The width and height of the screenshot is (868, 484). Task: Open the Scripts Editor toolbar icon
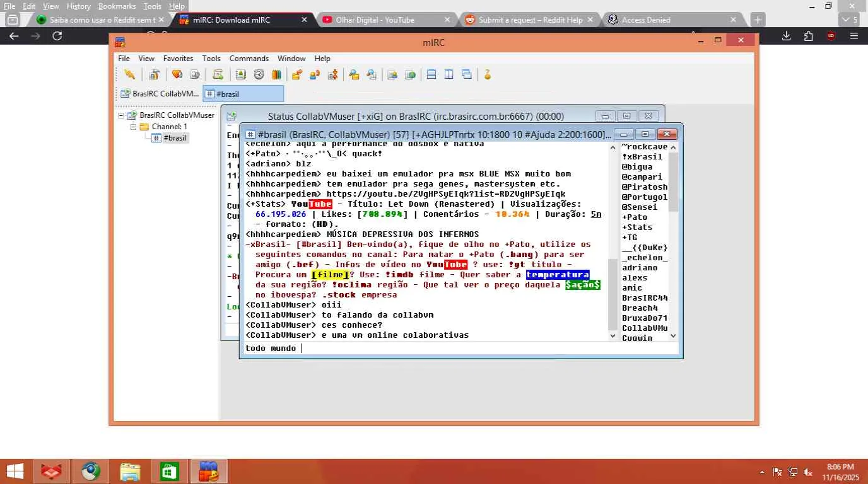(x=218, y=74)
